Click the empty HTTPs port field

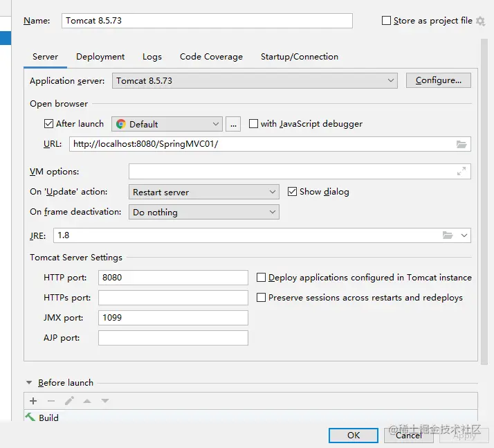[x=173, y=298]
